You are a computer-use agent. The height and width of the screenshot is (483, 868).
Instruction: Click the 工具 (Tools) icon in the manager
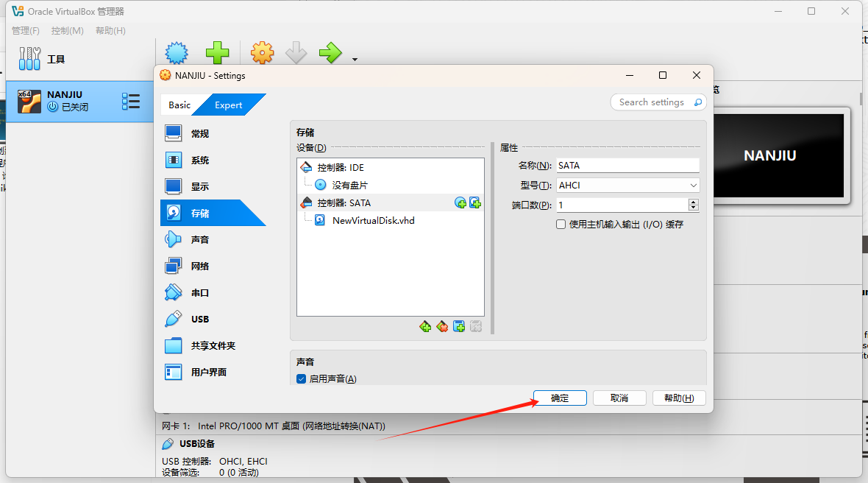[30, 59]
